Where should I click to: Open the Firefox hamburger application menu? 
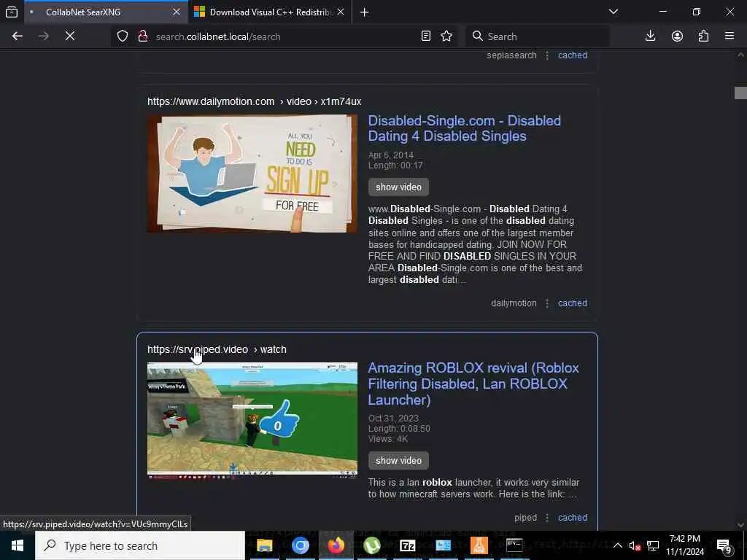point(729,36)
